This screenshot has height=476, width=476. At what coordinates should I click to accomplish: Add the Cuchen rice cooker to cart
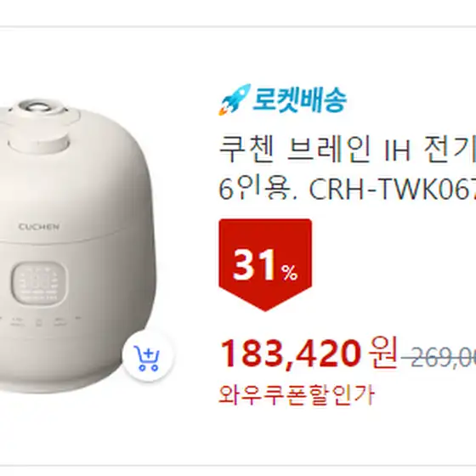148,355
